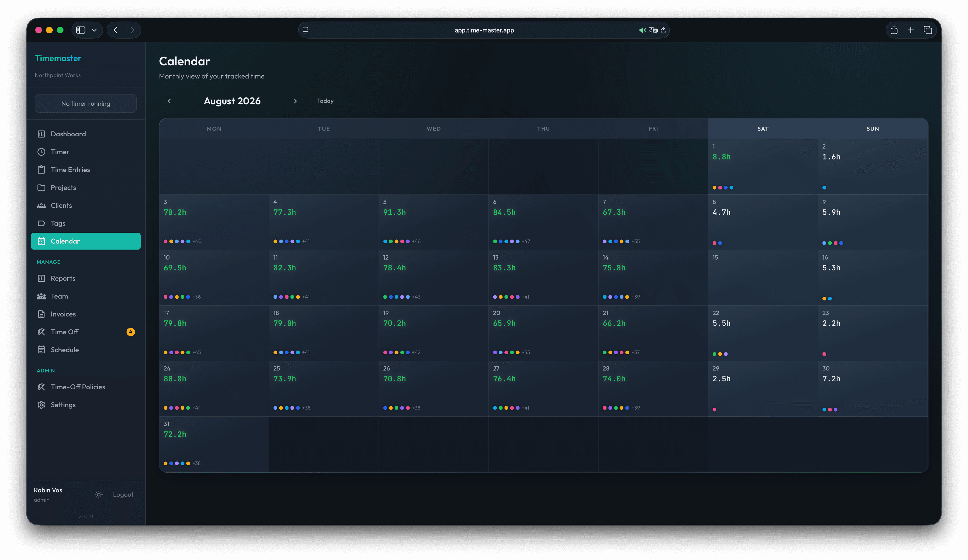
Task: Expand the sidebar dropdown chevron in toolbar
Action: (94, 30)
